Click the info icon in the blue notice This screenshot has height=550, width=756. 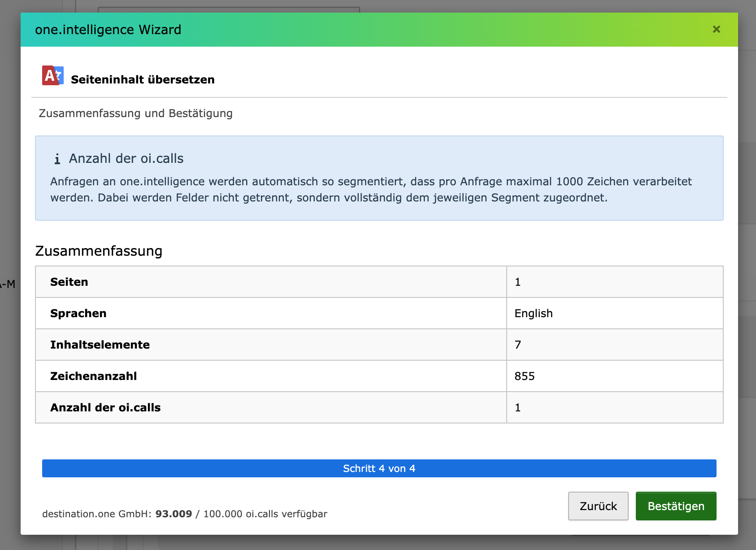[57, 159]
